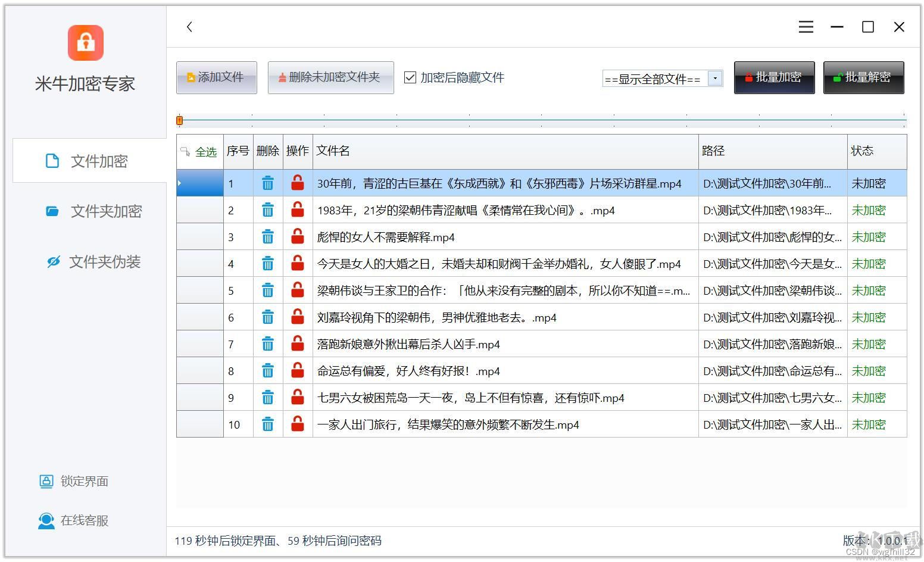This screenshot has height=562, width=924.
Task: Click the encrypt lock icon for the 30年前 video row
Action: tap(297, 183)
